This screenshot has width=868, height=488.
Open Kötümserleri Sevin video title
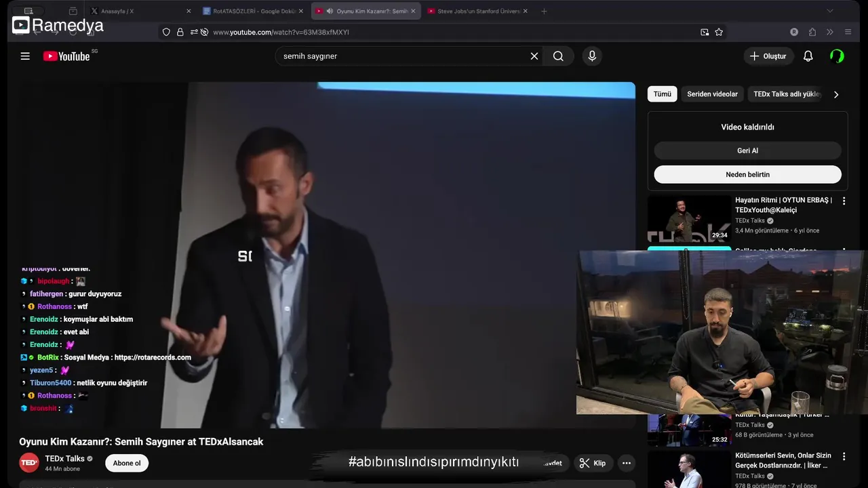(x=783, y=460)
